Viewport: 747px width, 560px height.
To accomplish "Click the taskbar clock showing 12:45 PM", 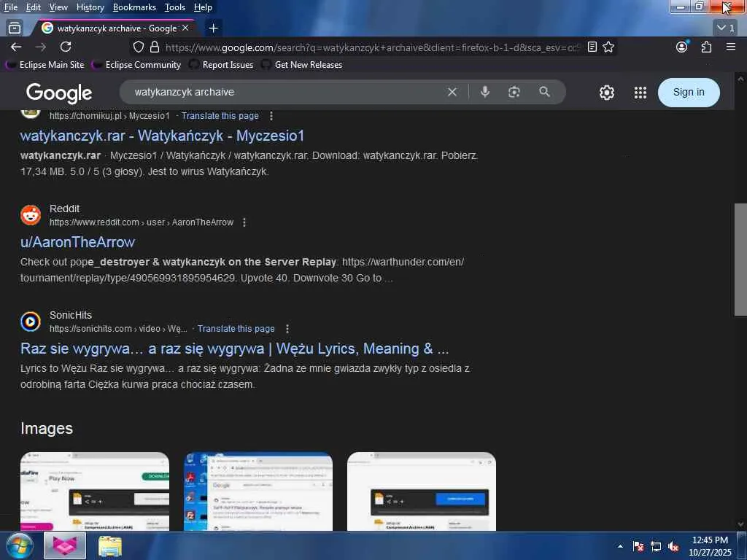I will coord(710,546).
